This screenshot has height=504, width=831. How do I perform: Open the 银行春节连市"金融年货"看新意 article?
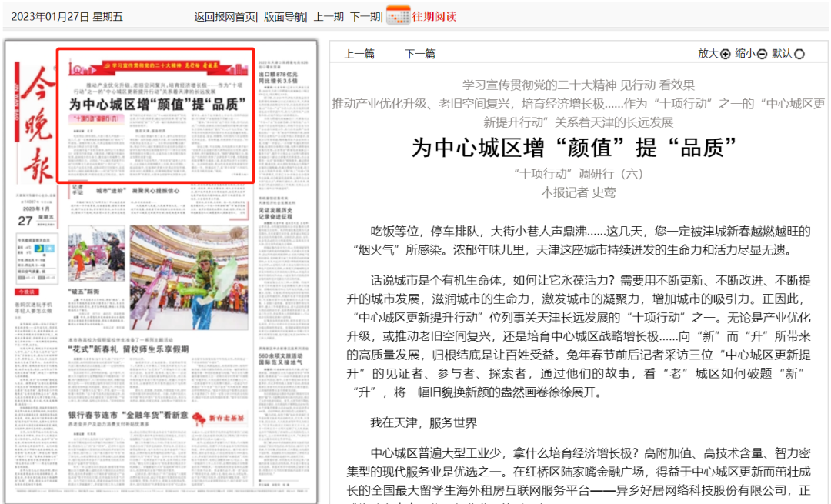click(128, 416)
